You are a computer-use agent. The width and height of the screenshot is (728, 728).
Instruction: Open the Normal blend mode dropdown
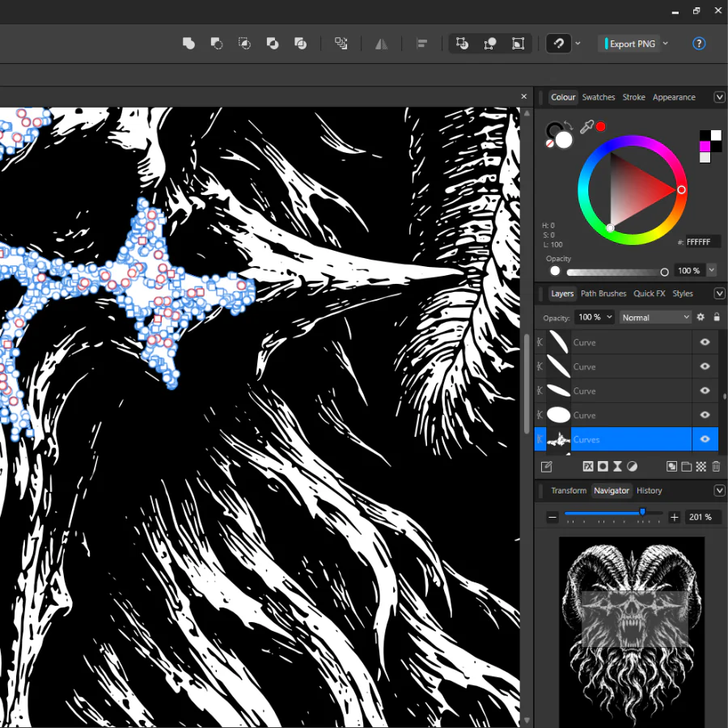(655, 318)
